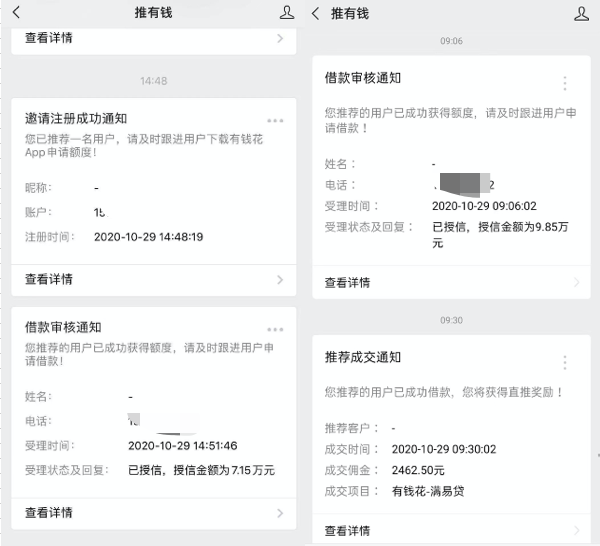Go back using the right screen's back arrow
Screen dimensions: 600x546
315,14
